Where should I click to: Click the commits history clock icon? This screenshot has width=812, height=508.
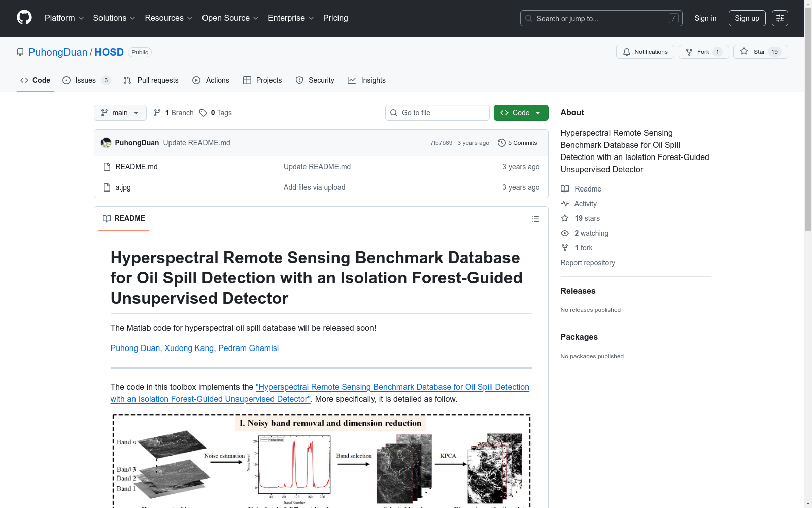pyautogui.click(x=501, y=143)
